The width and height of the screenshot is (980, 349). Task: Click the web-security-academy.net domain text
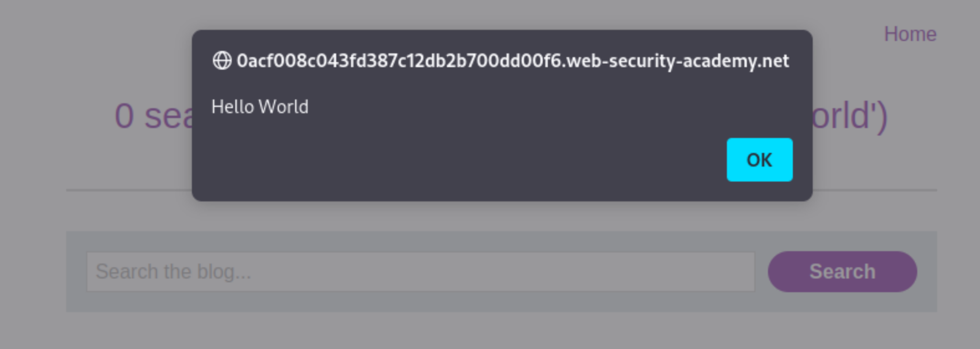678,61
